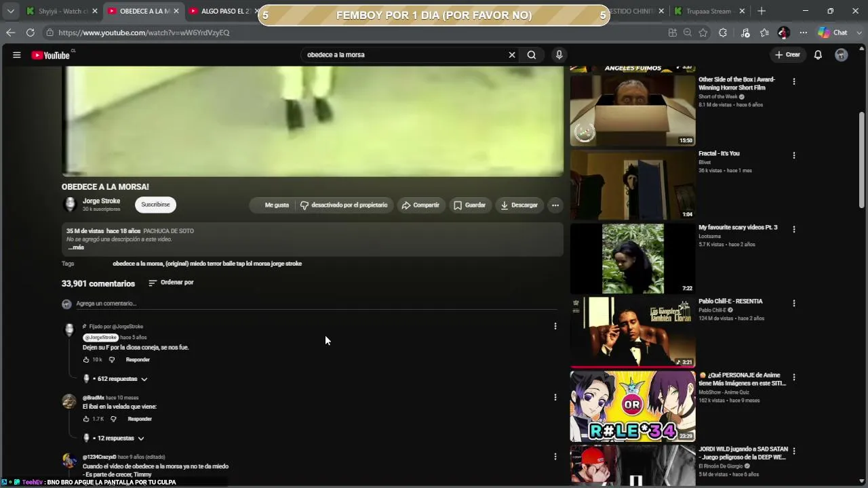This screenshot has height=488, width=868.
Task: Open options for the JORDI WILD video
Action: coord(794,451)
